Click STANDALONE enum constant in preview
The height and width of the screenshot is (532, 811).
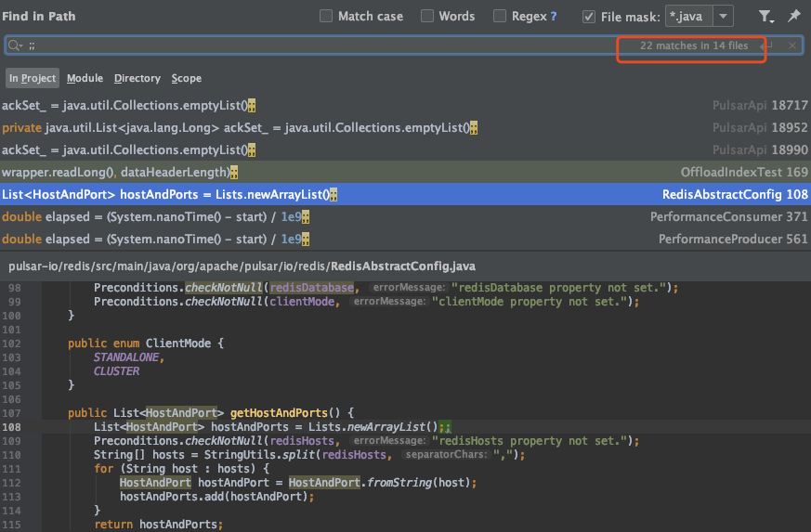126,357
